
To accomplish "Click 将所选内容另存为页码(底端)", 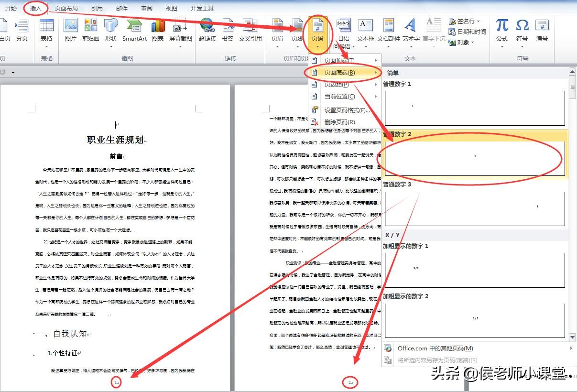I will pyautogui.click(x=437, y=360).
